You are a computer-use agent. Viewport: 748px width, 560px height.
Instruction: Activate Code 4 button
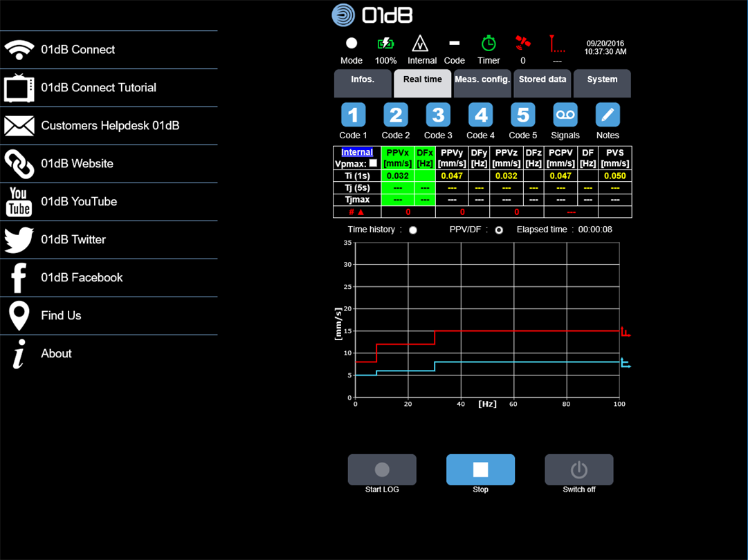(x=480, y=115)
